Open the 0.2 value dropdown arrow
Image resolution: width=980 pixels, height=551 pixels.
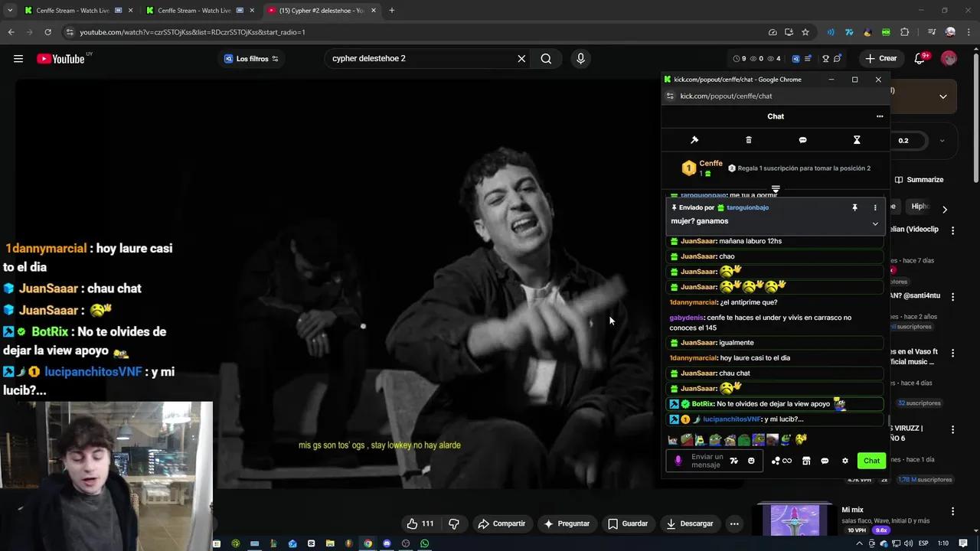[942, 141]
